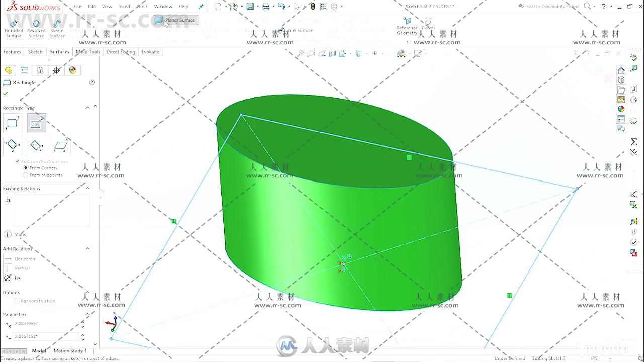Open ConfigurationManager tab icon
Screen dimensions: 644x362
point(40,70)
